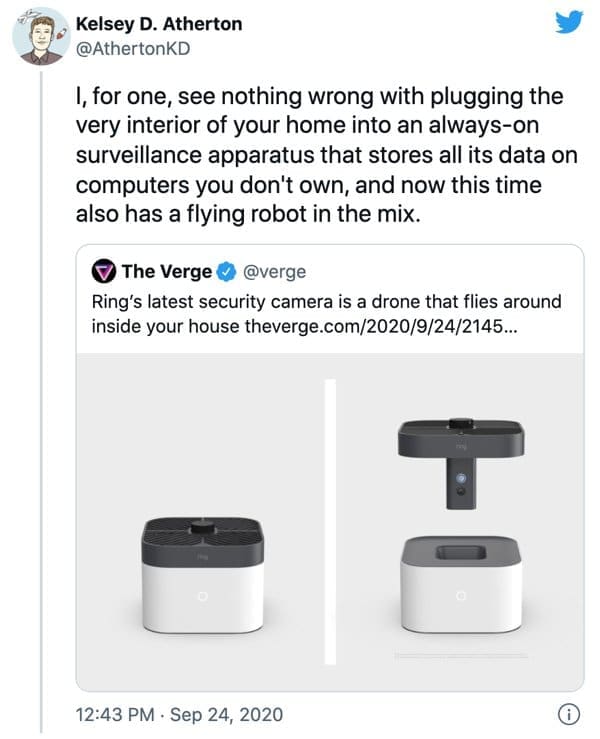Open the tweet info icon
Image resolution: width=600 pixels, height=739 pixels.
click(569, 714)
